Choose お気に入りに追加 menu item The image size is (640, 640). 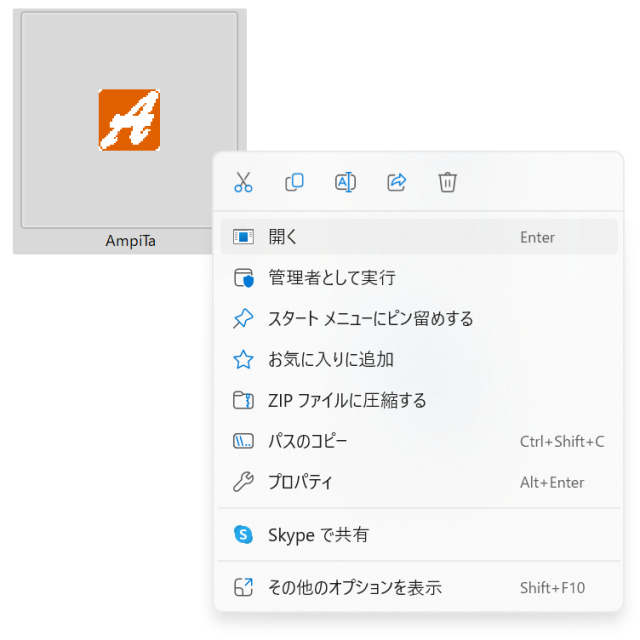(x=419, y=360)
